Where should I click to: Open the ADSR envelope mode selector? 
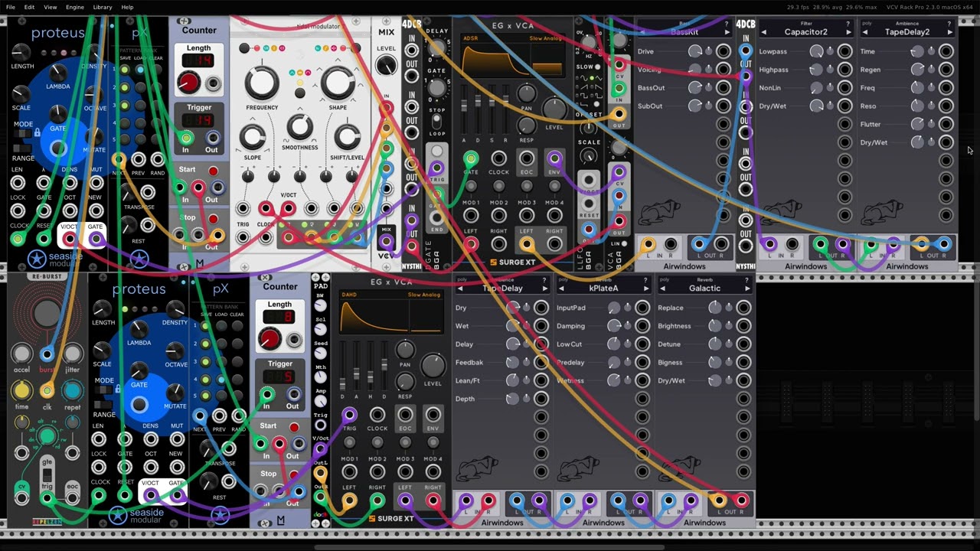tap(471, 38)
